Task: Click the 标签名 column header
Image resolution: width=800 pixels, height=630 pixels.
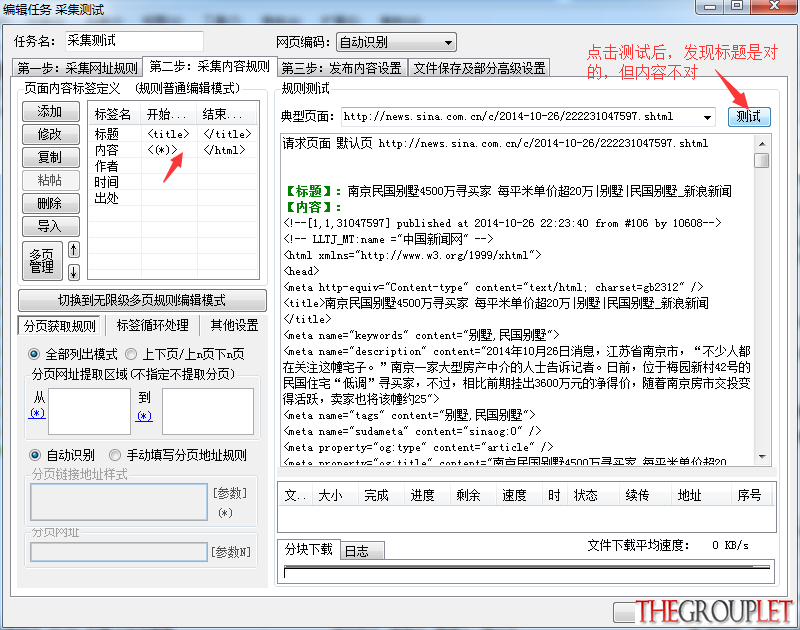Action: [115, 114]
